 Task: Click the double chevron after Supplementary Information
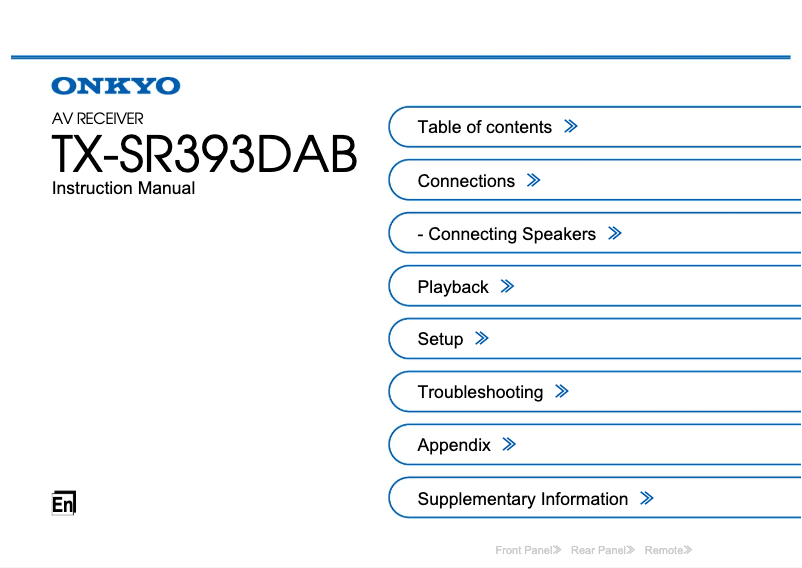pos(646,499)
